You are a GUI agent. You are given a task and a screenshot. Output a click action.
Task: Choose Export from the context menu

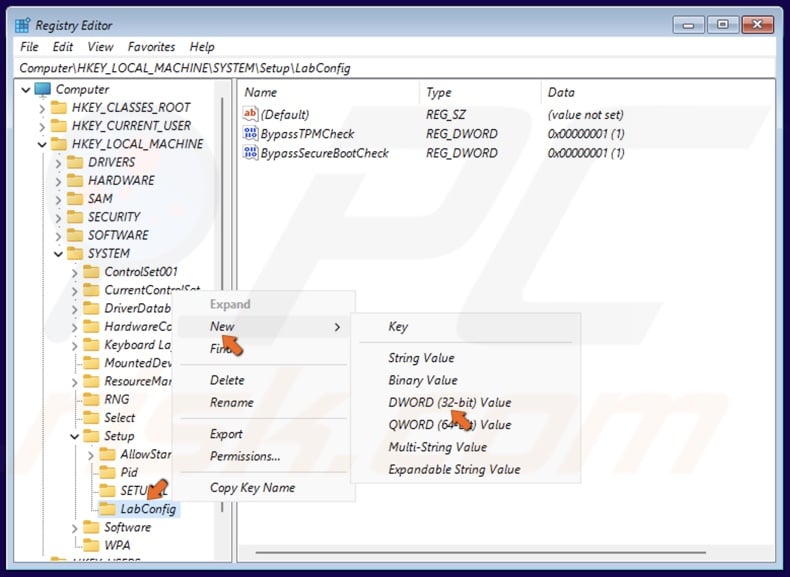click(263, 434)
